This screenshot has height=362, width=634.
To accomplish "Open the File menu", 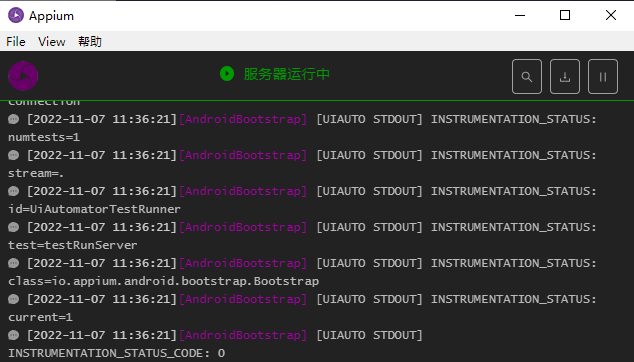I will [x=16, y=41].
